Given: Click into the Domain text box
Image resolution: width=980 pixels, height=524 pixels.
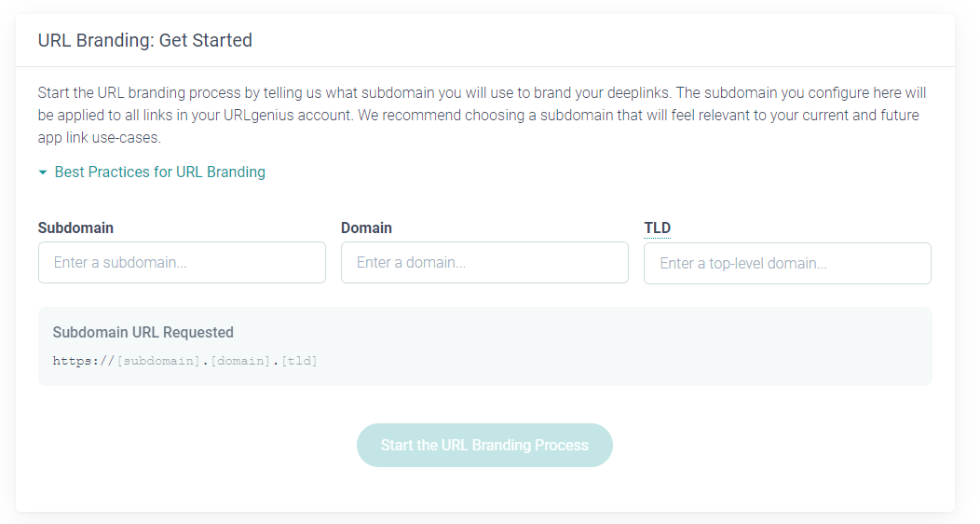Looking at the screenshot, I should [484, 263].
